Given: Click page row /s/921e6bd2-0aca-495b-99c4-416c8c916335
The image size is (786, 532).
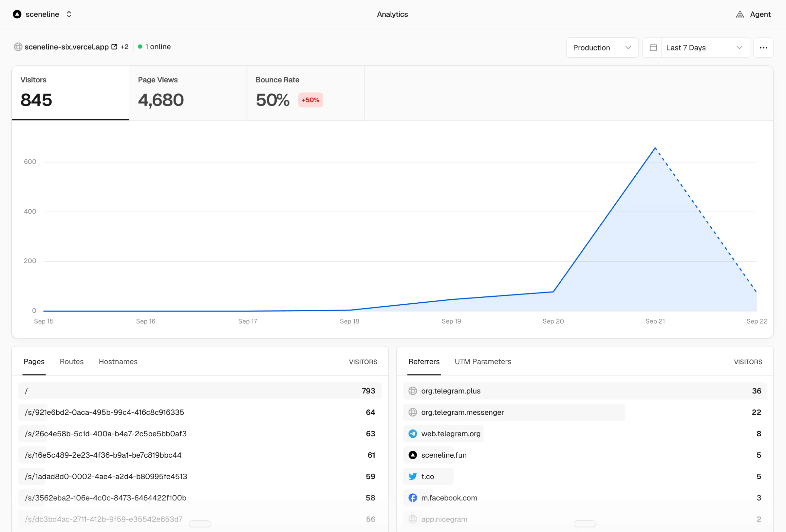Looking at the screenshot, I should click(x=200, y=412).
